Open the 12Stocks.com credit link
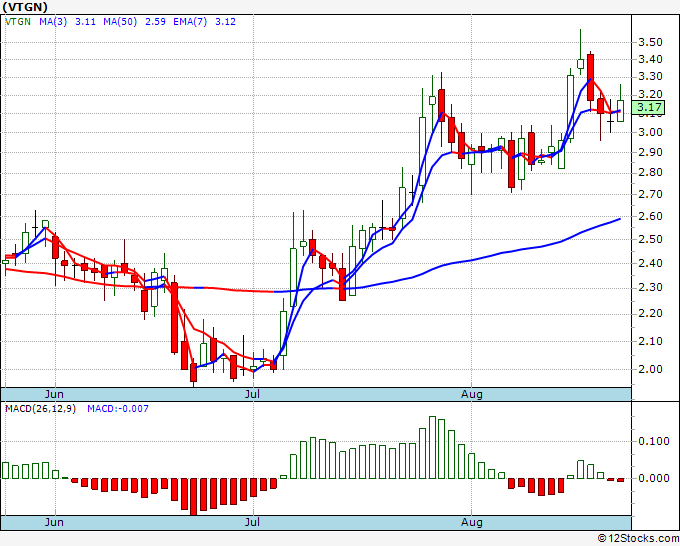 [x=638, y=538]
